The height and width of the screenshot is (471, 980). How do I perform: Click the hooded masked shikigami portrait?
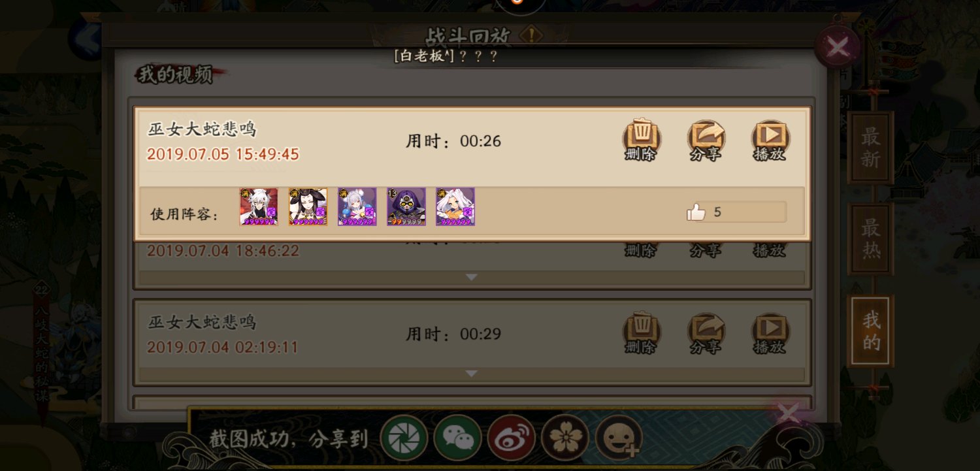pyautogui.click(x=406, y=207)
